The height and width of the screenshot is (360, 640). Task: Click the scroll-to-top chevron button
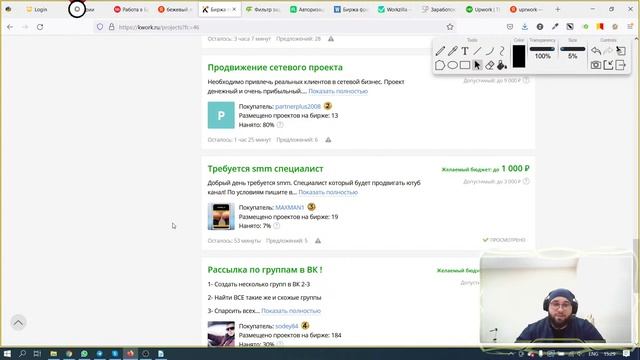pos(18,323)
